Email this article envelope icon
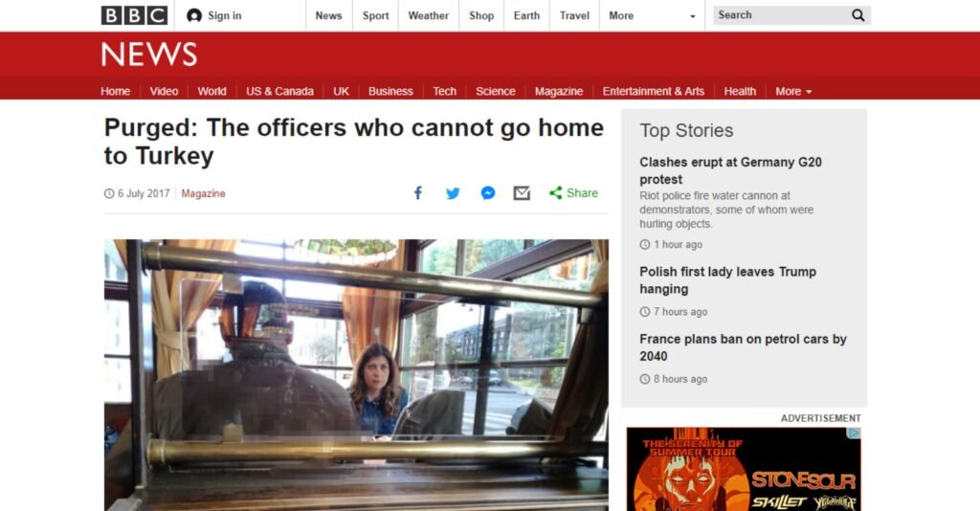The width and height of the screenshot is (980, 511). (x=522, y=193)
